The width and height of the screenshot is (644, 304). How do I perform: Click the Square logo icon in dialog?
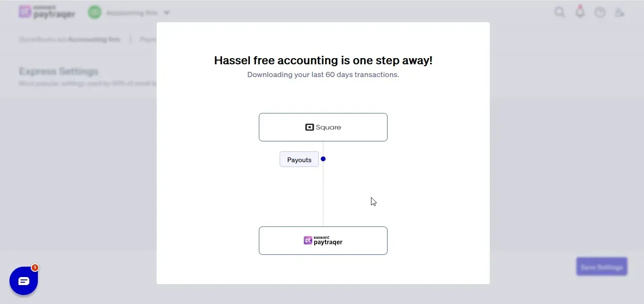click(309, 127)
